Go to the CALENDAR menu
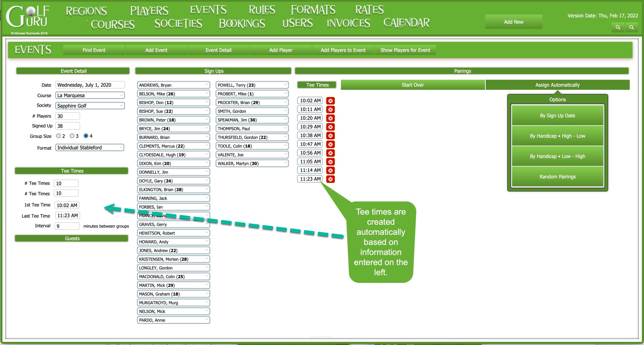The height and width of the screenshot is (345, 644). (x=406, y=23)
